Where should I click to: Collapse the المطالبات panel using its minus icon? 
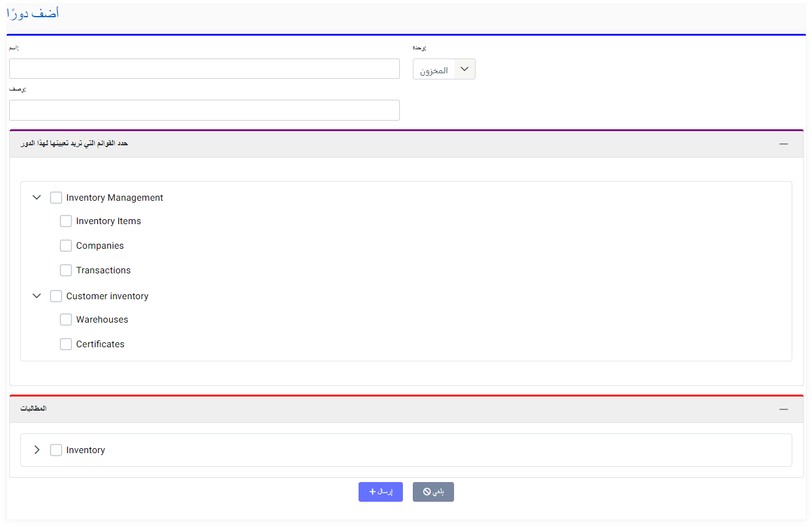(784, 409)
